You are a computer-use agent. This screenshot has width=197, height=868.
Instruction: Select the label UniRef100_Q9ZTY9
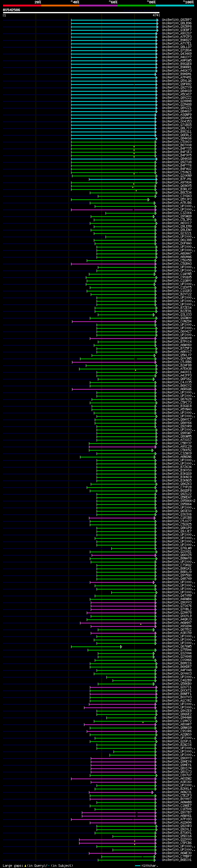pos(177,88)
